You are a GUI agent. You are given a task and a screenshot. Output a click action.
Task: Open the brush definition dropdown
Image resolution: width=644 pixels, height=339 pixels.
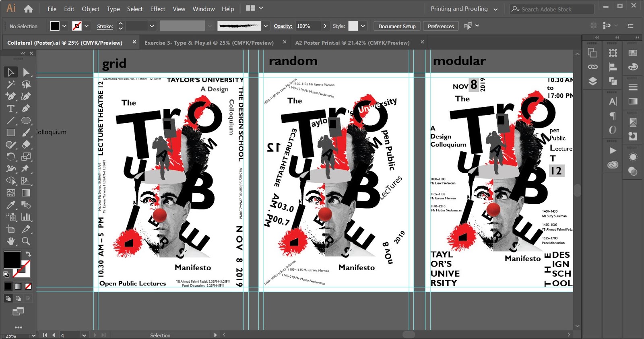click(x=266, y=26)
